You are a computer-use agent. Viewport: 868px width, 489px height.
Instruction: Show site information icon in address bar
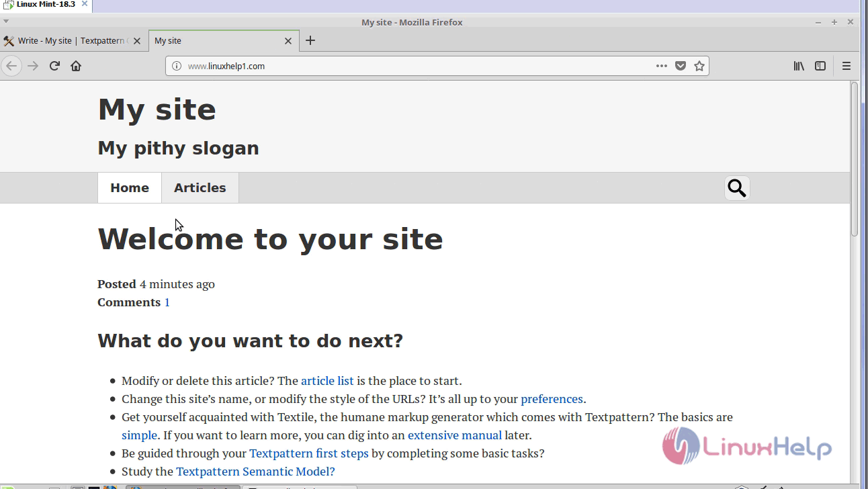tap(177, 66)
